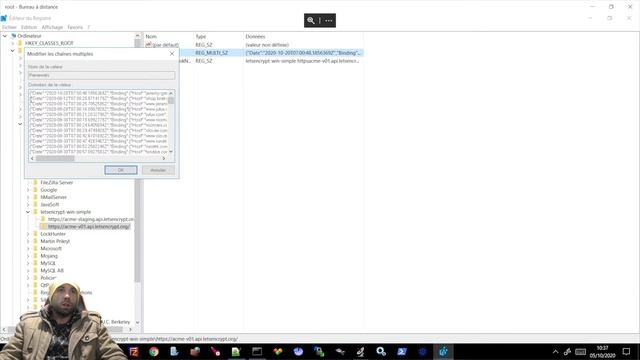Select the FileZilla Server key
The image size is (640, 360).
(57, 182)
